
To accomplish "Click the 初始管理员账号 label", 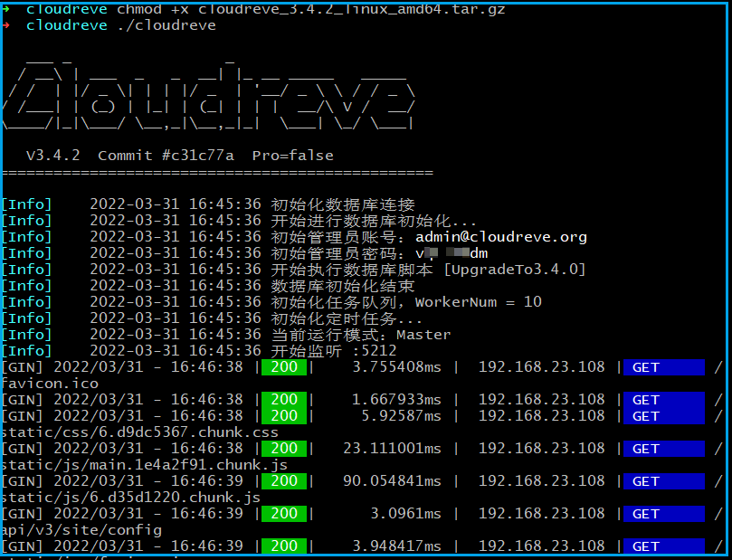I will (x=334, y=237).
